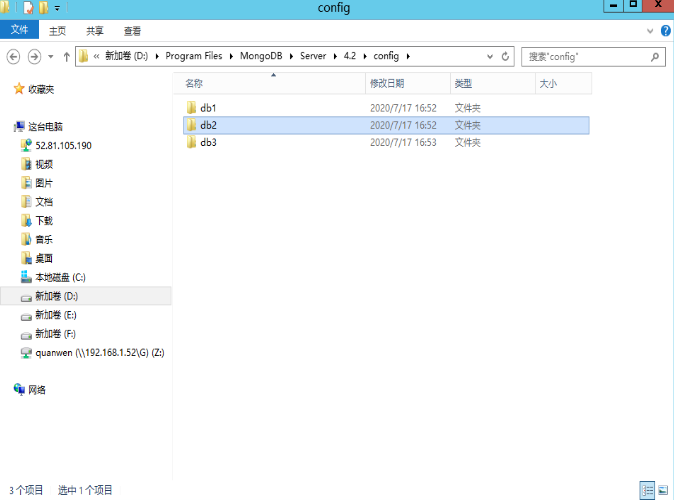Expand the ribbon with the chevron
Image resolution: width=674 pixels, height=500 pixels.
(650, 31)
